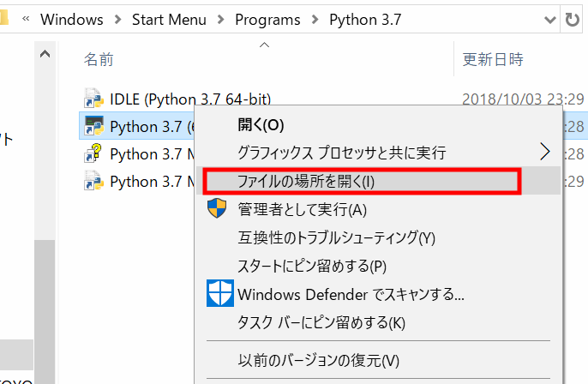Image resolution: width=588 pixels, height=384 pixels.
Task: Click the Windows Defender shield icon
Action: (x=220, y=293)
